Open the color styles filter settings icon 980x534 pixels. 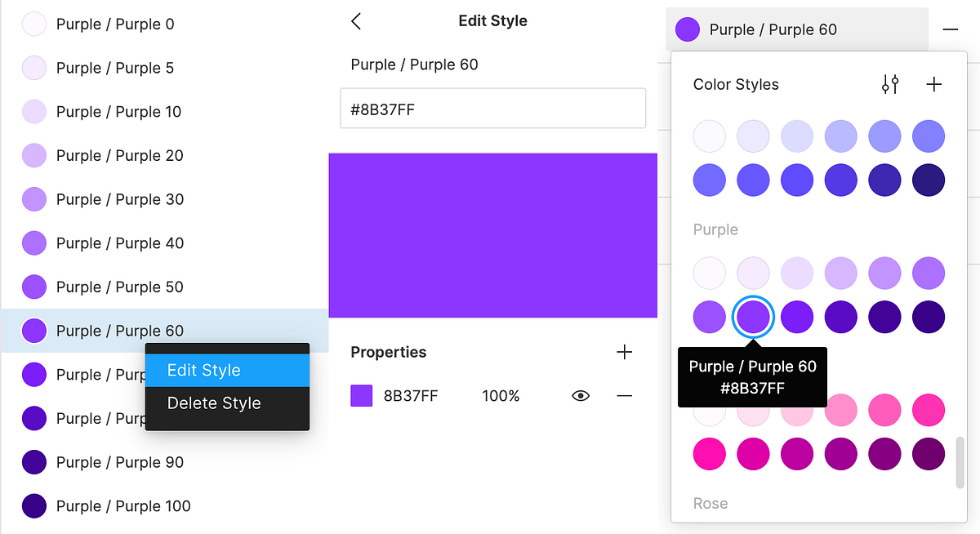(890, 83)
